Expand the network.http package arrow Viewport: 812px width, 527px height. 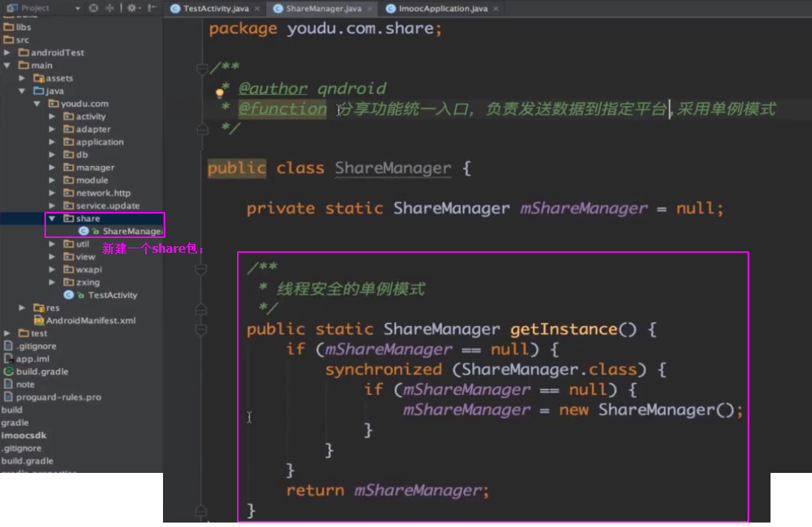52,193
